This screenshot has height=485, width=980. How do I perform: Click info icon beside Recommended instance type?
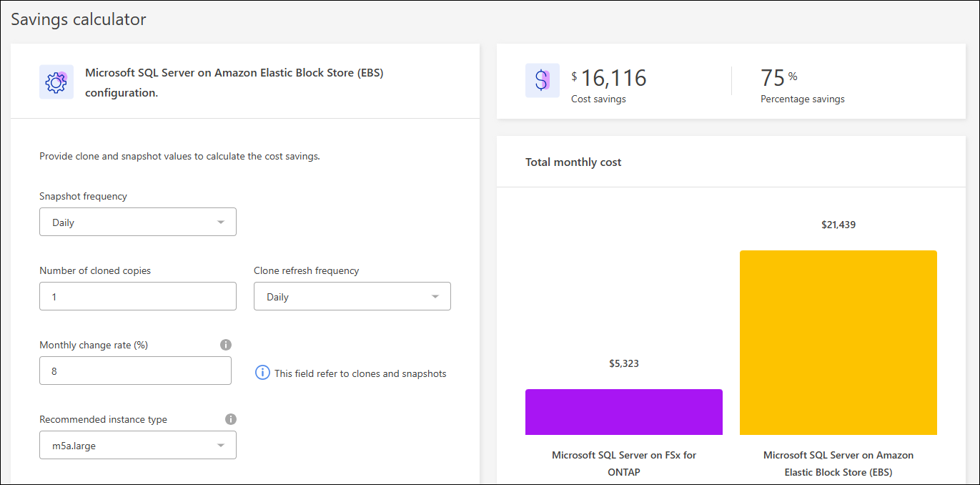230,419
